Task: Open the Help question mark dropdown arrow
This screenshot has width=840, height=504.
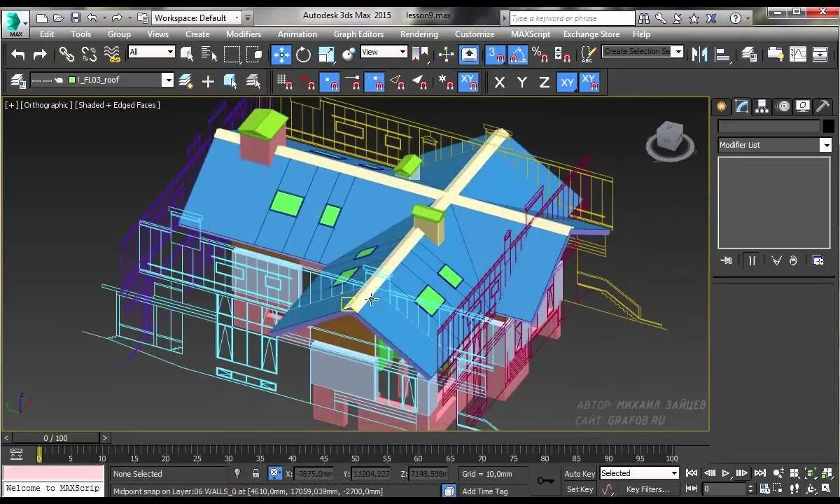Action: click(x=748, y=17)
